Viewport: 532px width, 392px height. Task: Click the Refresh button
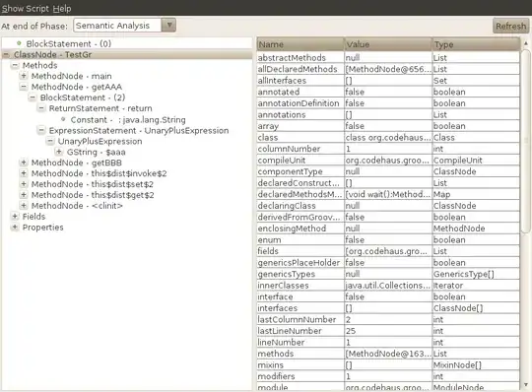pyautogui.click(x=510, y=26)
